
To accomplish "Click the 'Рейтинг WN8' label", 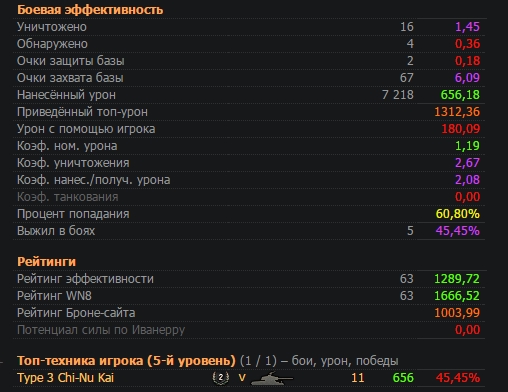I will 54,296.
